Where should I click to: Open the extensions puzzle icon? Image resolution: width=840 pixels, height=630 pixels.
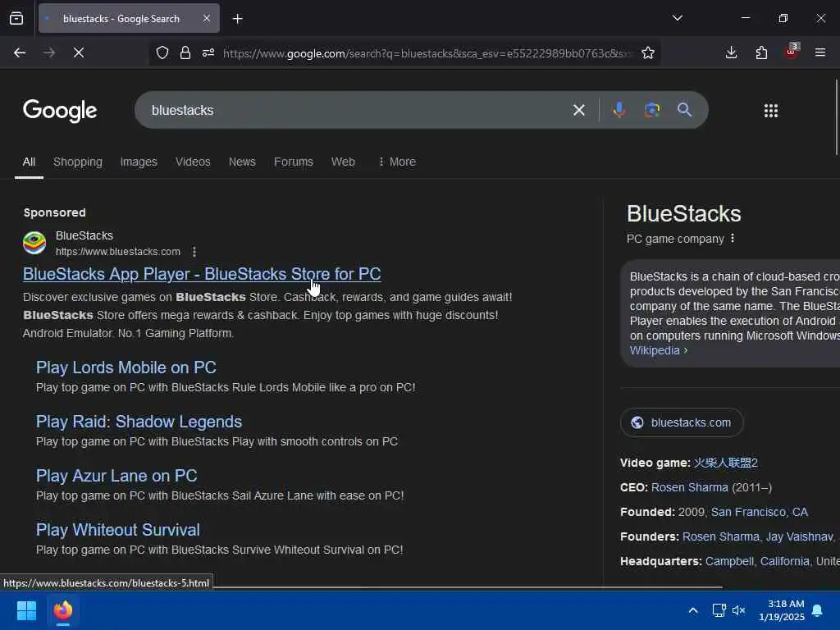pos(761,52)
